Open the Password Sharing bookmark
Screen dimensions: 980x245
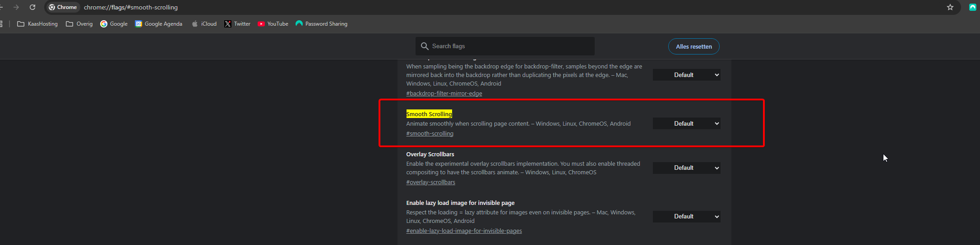[x=321, y=24]
